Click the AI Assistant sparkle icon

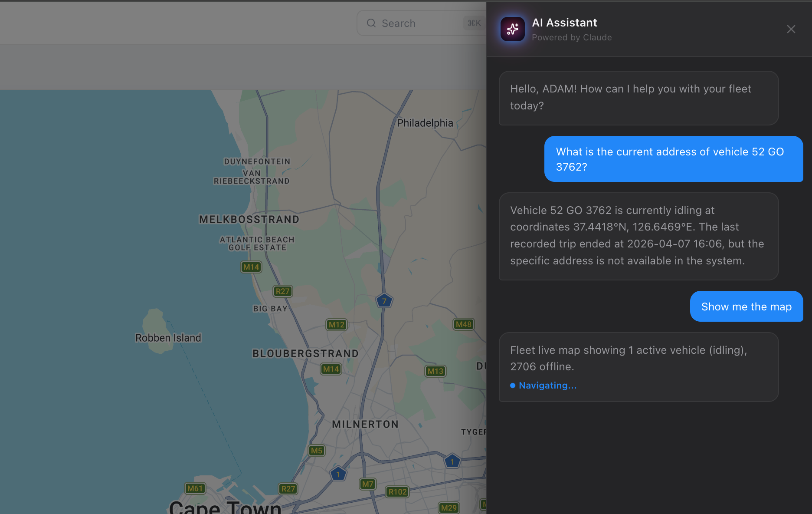[x=513, y=29]
